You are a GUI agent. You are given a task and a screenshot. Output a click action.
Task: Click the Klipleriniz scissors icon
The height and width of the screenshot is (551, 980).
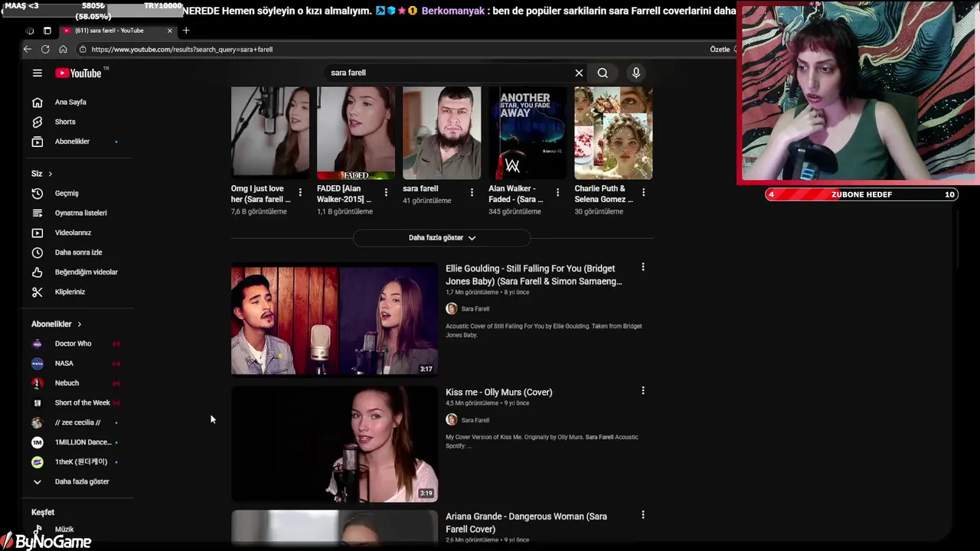[37, 292]
